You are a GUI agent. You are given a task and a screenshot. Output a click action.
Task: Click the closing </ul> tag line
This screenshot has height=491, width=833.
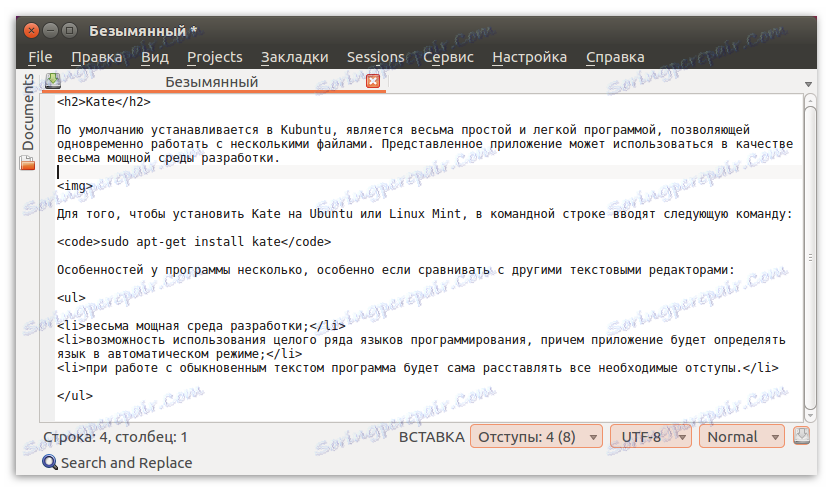pyautogui.click(x=75, y=396)
